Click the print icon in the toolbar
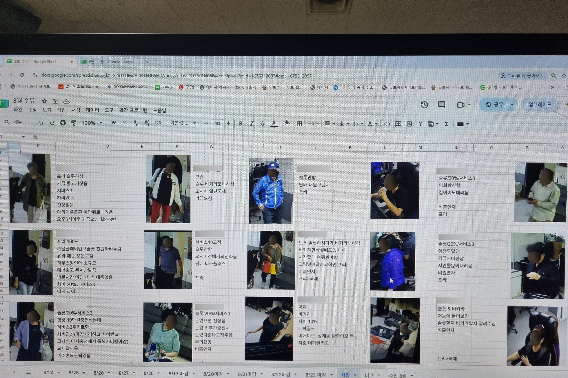Image resolution: width=568 pixels, height=378 pixels. [63, 123]
